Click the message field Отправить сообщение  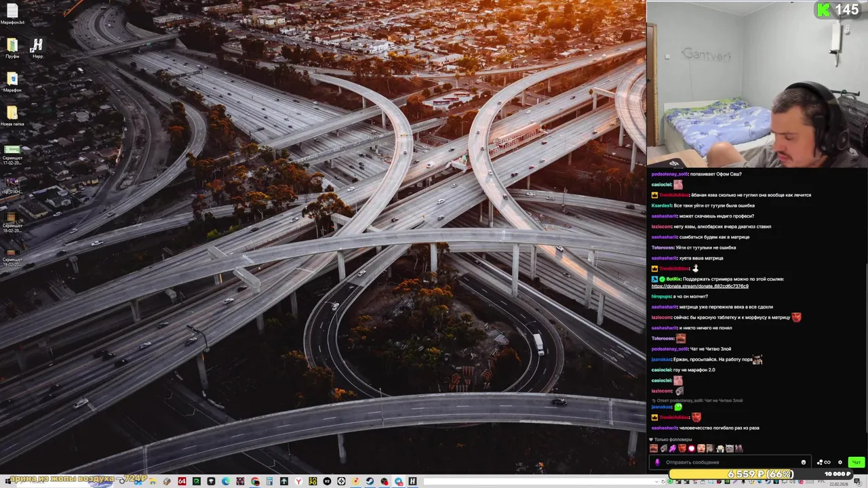coord(731,462)
